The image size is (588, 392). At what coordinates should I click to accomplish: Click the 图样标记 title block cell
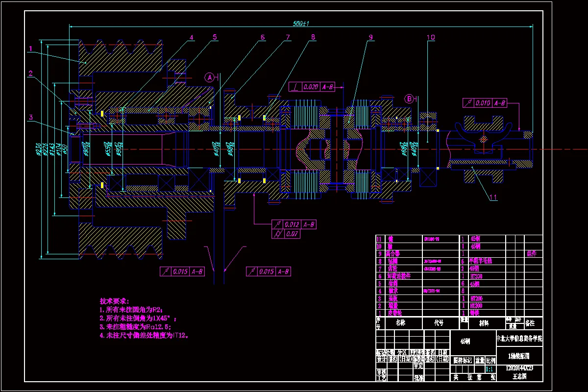click(463, 361)
